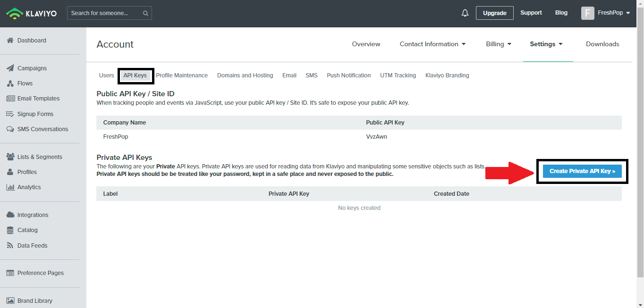Open the FreshPop account dropdown

coord(614,13)
